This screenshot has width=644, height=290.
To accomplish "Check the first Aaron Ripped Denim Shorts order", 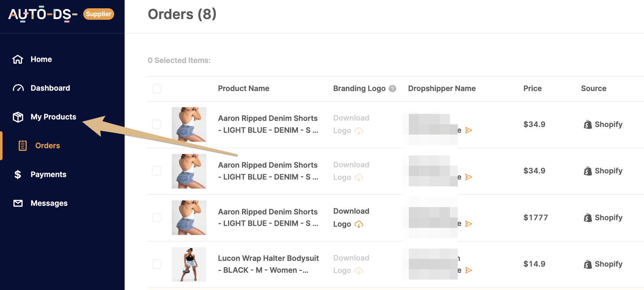I will (157, 124).
